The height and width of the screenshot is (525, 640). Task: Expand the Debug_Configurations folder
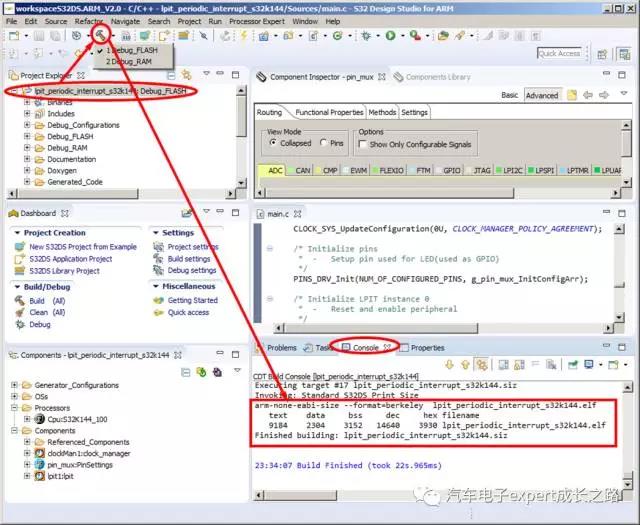click(x=27, y=125)
